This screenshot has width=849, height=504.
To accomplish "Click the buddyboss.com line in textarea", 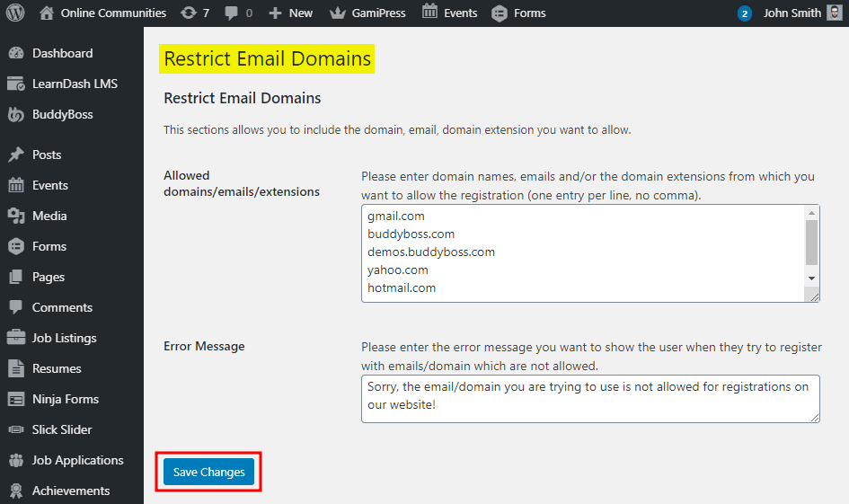I will click(411, 234).
